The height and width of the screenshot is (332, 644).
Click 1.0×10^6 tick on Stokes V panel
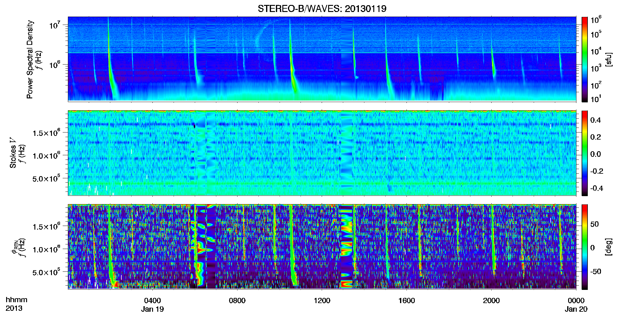pos(46,155)
